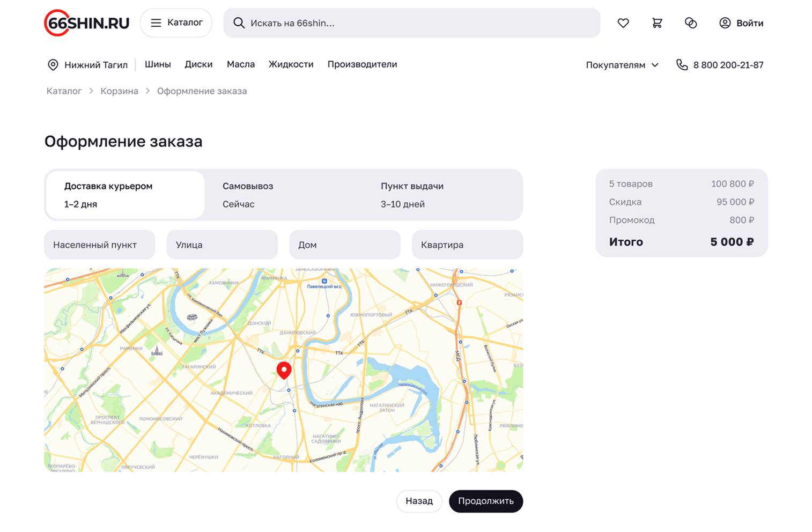Click the Оформление заказа breadcrumb
This screenshot has width=812, height=532.
(202, 91)
